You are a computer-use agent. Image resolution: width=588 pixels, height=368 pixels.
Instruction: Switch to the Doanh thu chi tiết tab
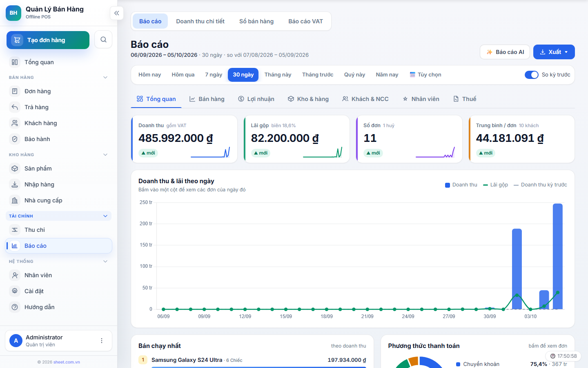tap(200, 21)
